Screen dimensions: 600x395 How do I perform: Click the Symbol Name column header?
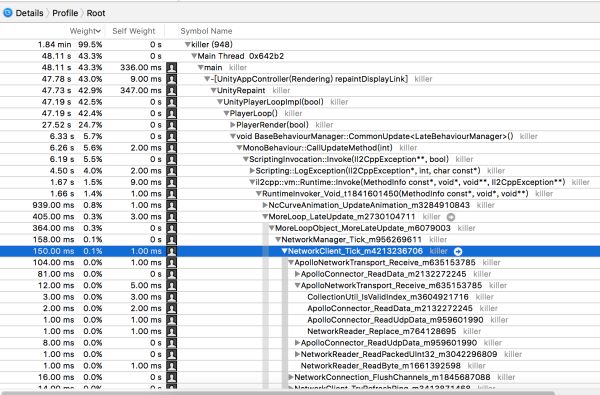pyautogui.click(x=206, y=31)
